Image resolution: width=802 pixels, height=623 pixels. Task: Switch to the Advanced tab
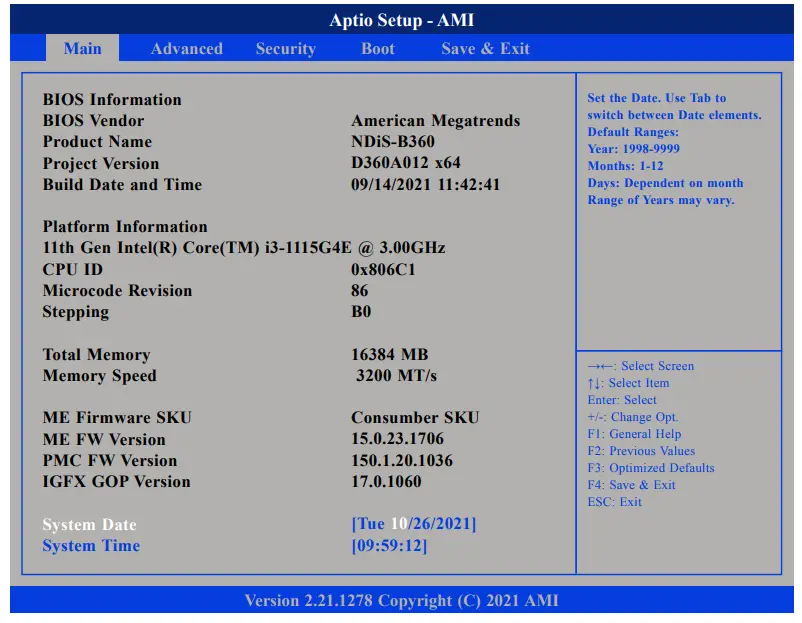(x=186, y=48)
